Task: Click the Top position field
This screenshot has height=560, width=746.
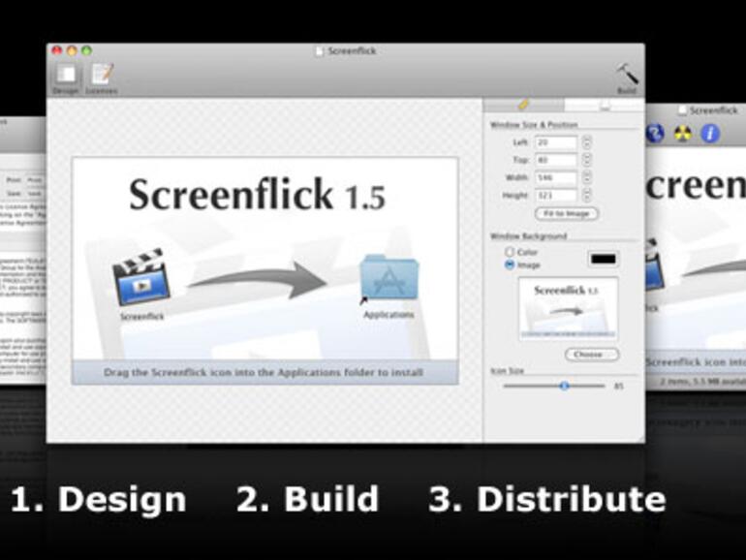Action: pos(556,160)
